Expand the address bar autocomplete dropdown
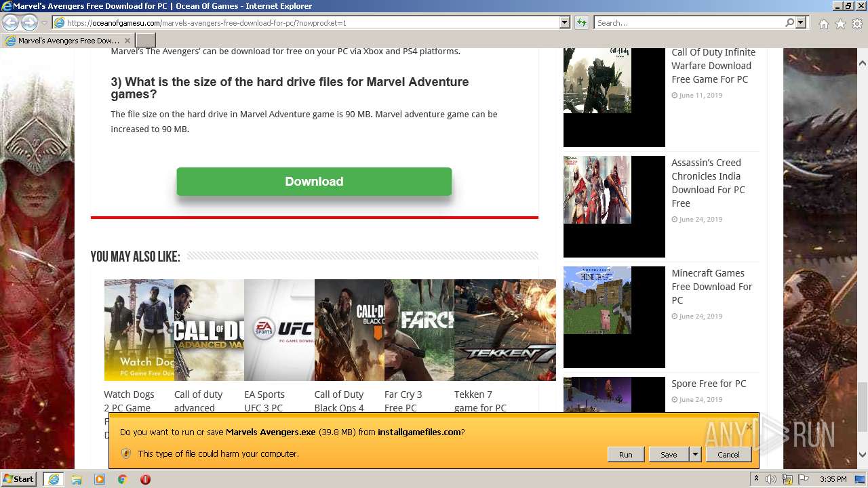 (x=564, y=22)
